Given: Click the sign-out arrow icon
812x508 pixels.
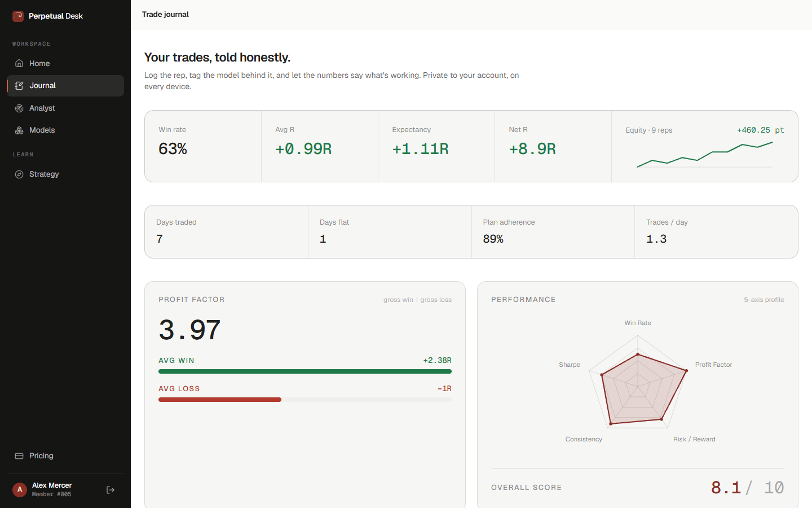Looking at the screenshot, I should [111, 490].
